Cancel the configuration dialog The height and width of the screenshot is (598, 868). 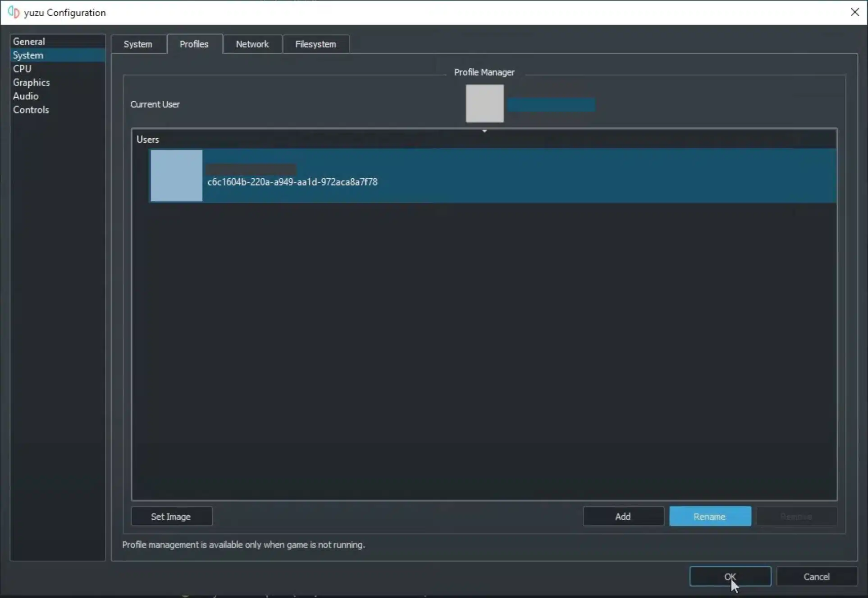[817, 576]
